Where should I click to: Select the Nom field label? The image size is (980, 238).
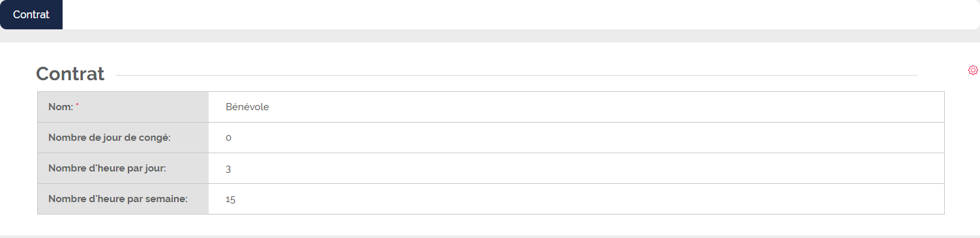61,107
